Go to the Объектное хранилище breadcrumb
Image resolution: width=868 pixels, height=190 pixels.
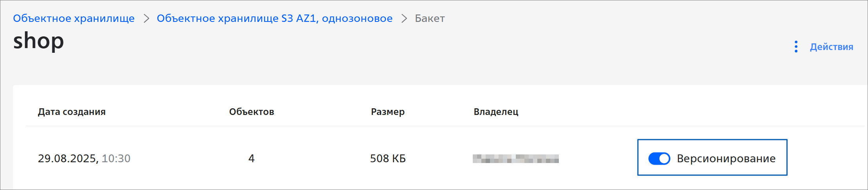[x=74, y=18]
